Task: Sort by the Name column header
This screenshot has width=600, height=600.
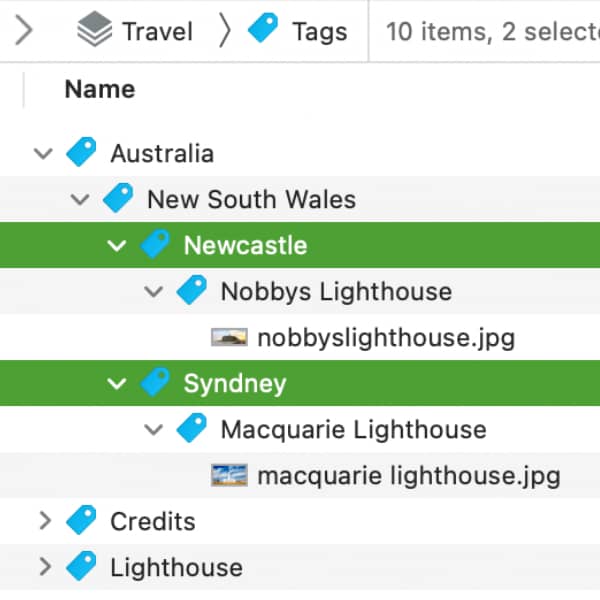Action: coord(100,89)
